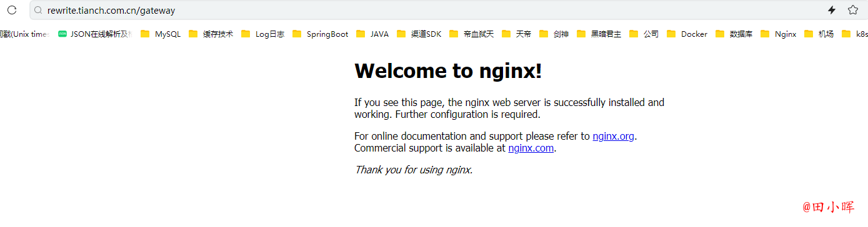Open the Docker bookmark folder
The height and width of the screenshot is (227, 868).
click(687, 34)
